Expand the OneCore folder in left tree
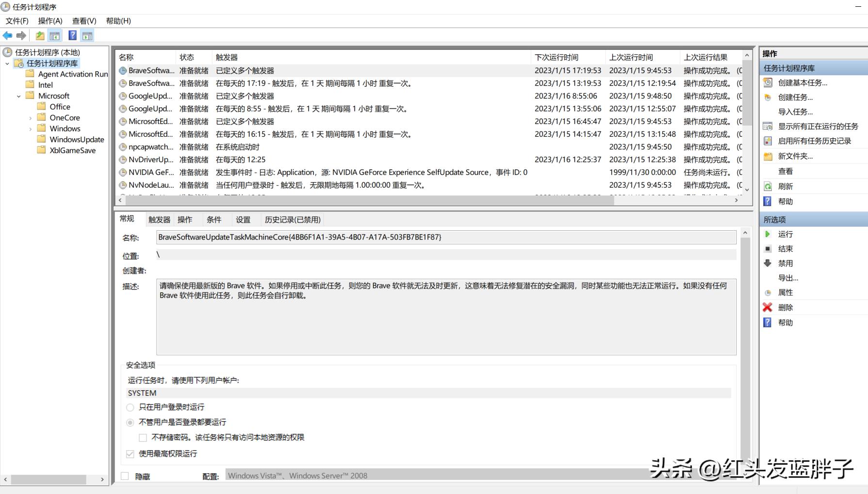The height and width of the screenshot is (494, 868). tap(30, 117)
